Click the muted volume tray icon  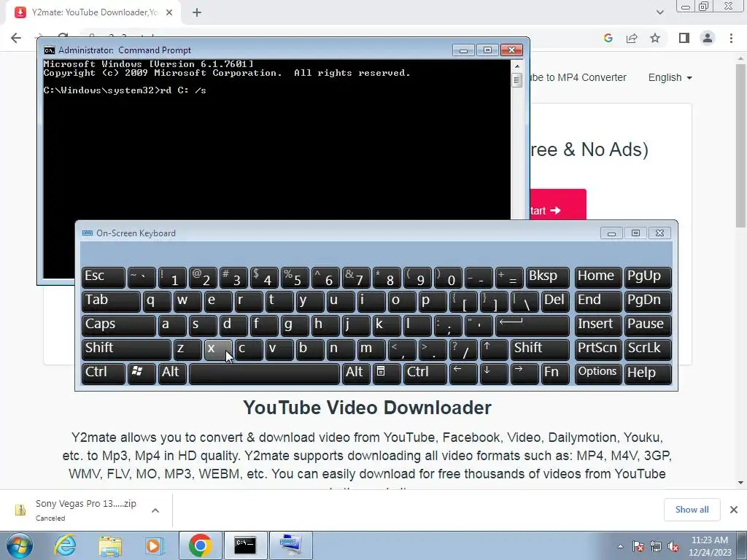click(x=673, y=546)
